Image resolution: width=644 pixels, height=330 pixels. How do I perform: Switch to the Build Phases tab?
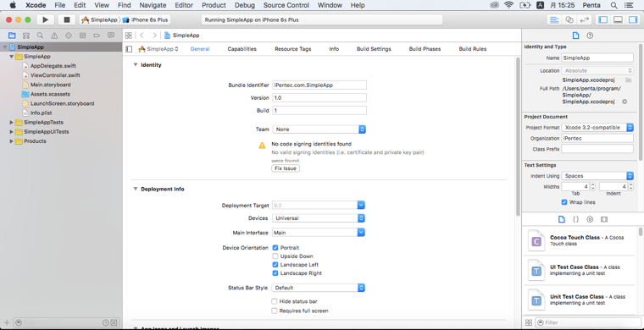pyautogui.click(x=425, y=49)
